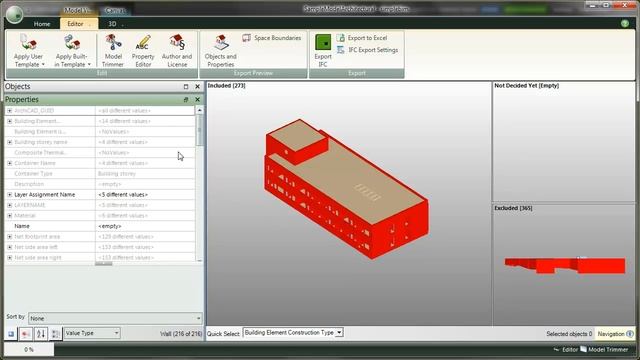
Task: Click the Apply Built-in Template icon
Action: click(x=72, y=43)
